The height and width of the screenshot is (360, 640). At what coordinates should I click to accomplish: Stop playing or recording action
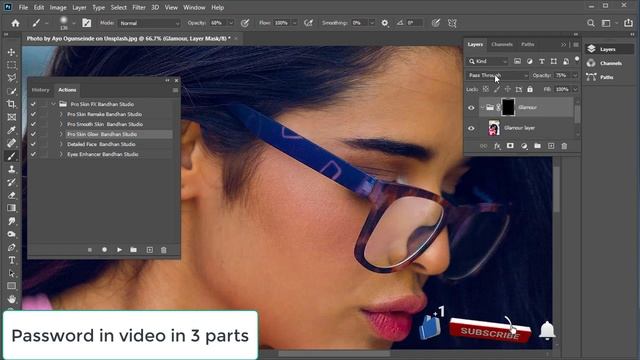coord(90,250)
